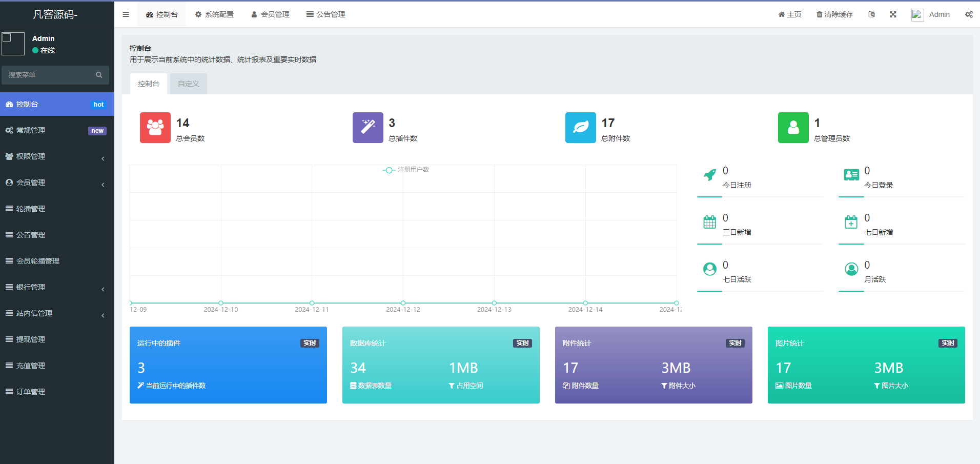Toggle the 注册用户数 chart legend series

click(x=406, y=170)
